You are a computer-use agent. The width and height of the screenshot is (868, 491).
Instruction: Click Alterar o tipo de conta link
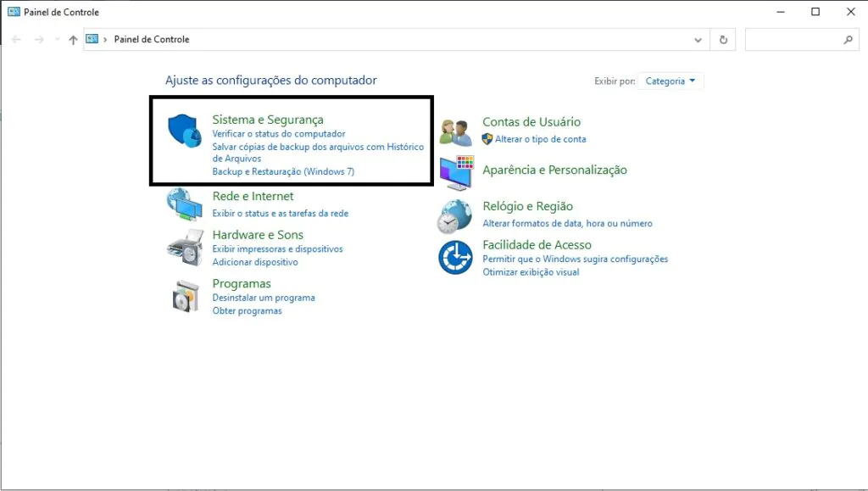[x=540, y=139]
